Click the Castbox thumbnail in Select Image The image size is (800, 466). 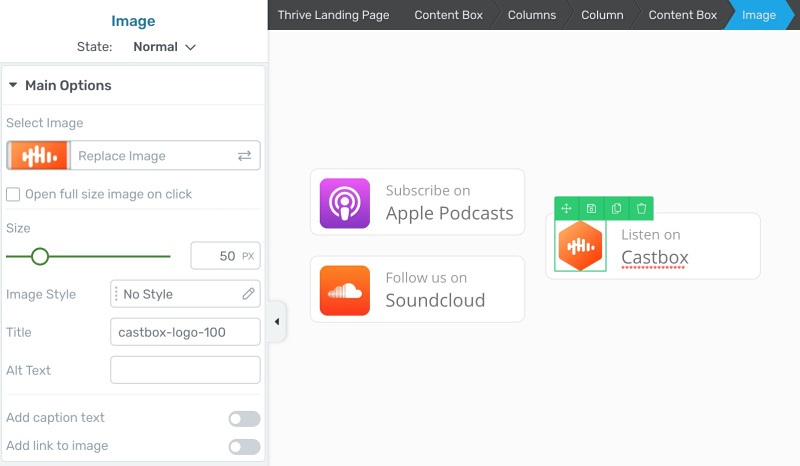pos(38,156)
